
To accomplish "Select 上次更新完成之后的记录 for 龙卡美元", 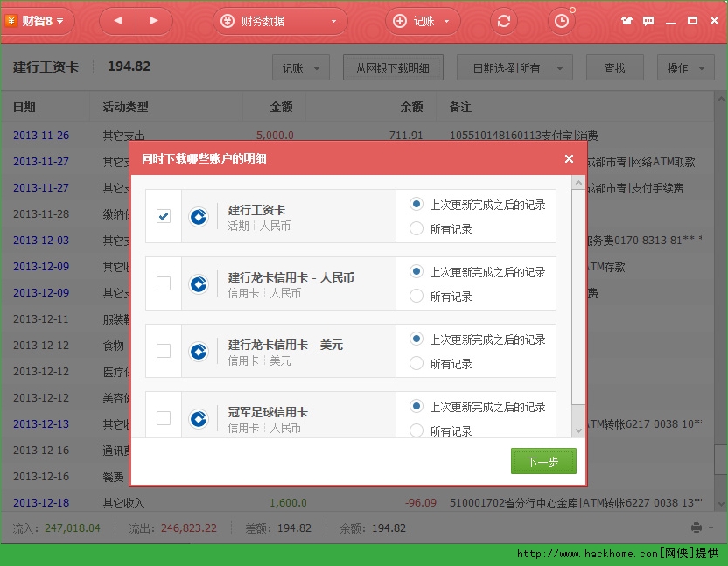I will (x=416, y=339).
